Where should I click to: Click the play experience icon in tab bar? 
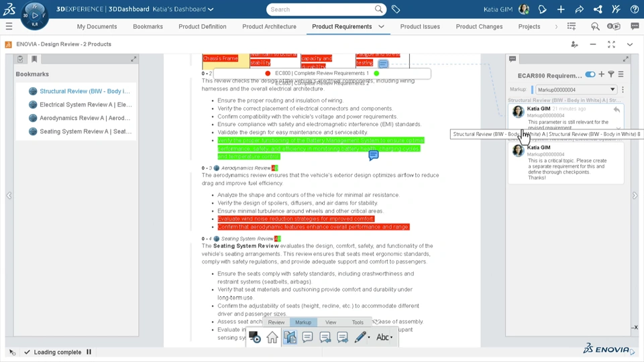[x=614, y=26]
